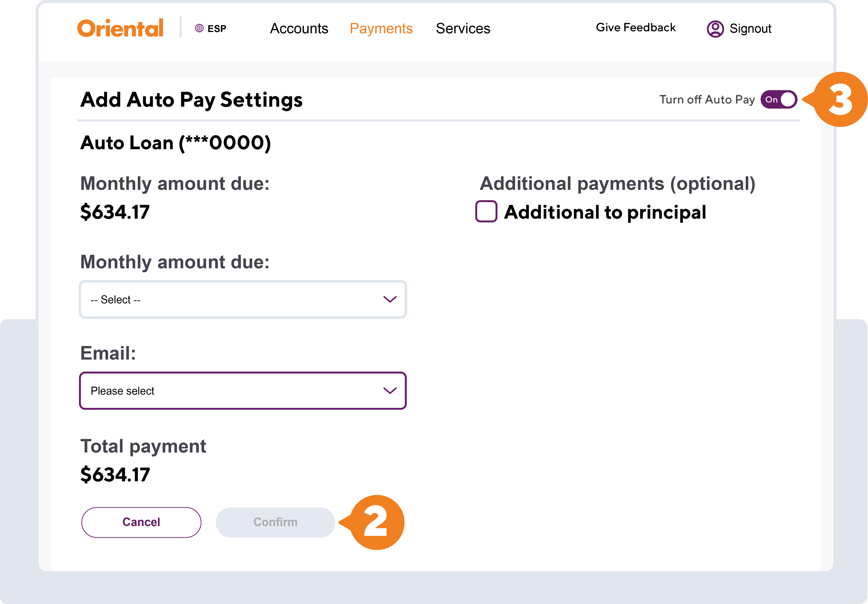Click the Give Feedback link
The height and width of the screenshot is (604, 868).
[636, 28]
